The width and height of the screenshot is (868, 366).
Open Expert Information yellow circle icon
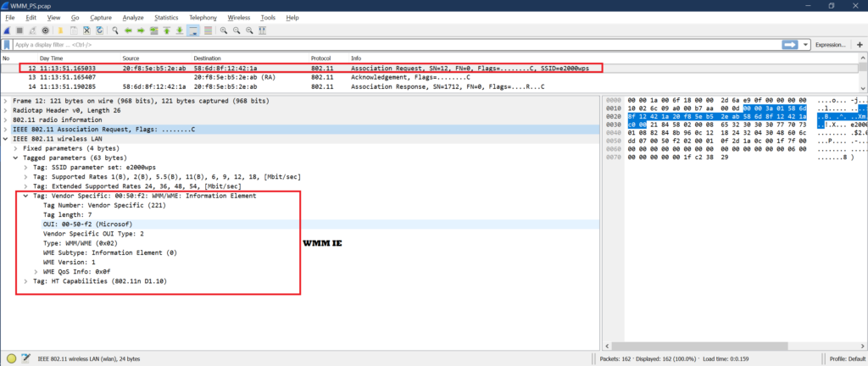11,358
